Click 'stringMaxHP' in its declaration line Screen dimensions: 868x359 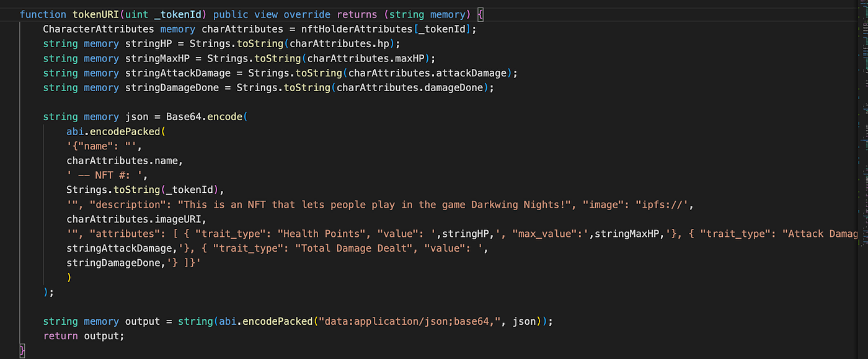[x=157, y=58]
